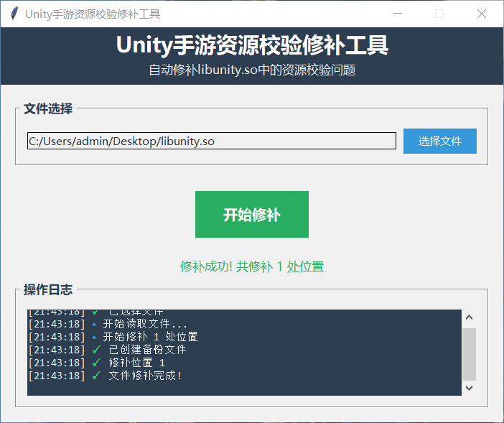Start patching with 开始修补 button
Screen dimensions: 504x423
pyautogui.click(x=252, y=215)
